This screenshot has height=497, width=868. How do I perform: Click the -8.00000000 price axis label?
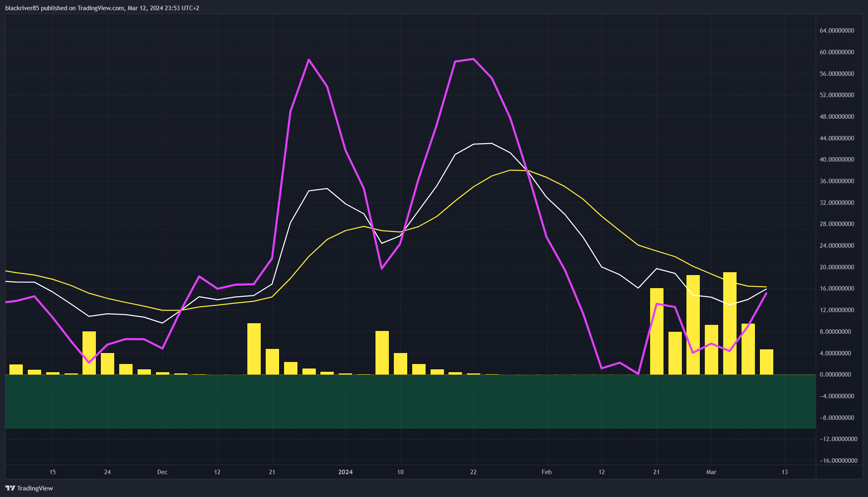coord(837,418)
